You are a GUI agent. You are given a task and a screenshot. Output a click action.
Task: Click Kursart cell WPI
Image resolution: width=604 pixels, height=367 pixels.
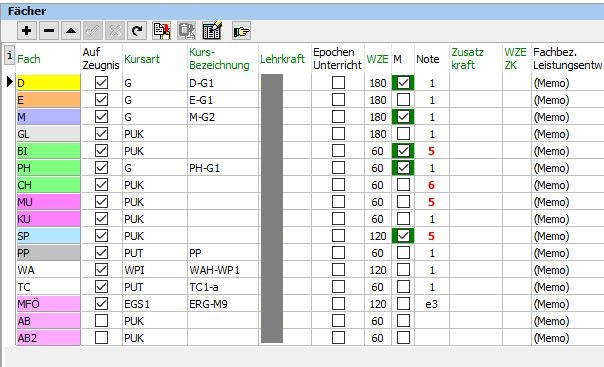pyautogui.click(x=154, y=270)
